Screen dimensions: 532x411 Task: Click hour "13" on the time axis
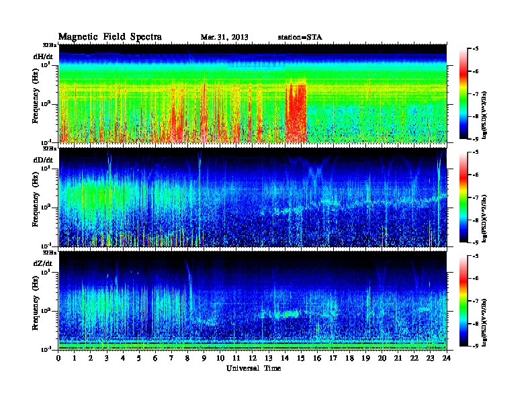click(269, 358)
